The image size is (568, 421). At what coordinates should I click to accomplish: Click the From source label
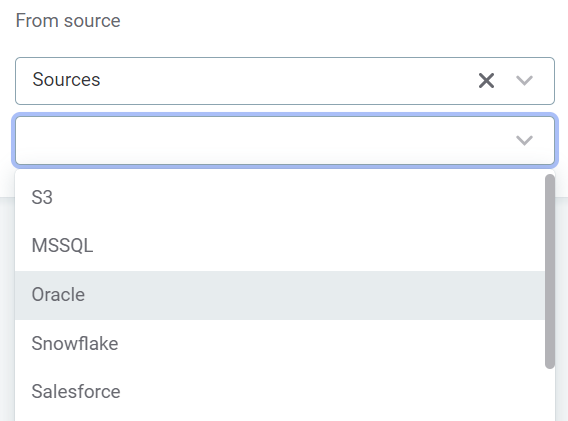coord(68,21)
